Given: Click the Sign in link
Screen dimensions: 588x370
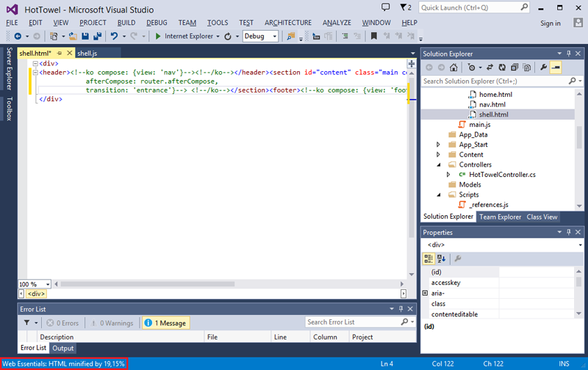Looking at the screenshot, I should (551, 23).
